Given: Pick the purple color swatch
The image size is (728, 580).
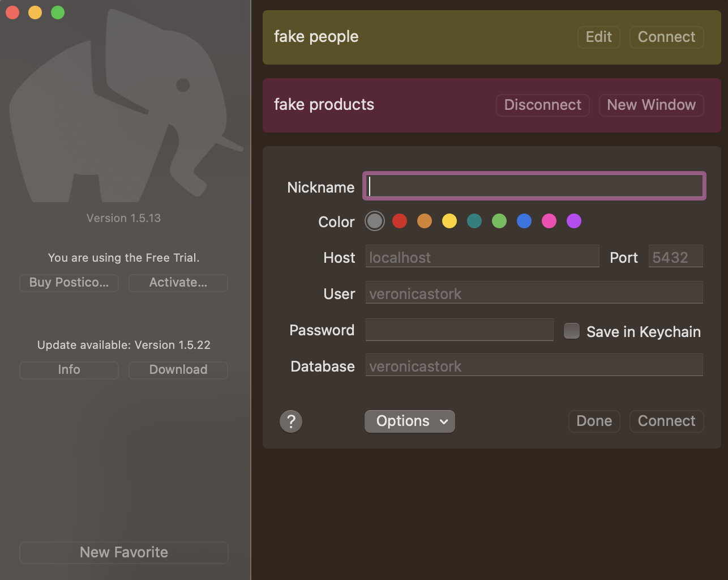Looking at the screenshot, I should (x=574, y=221).
